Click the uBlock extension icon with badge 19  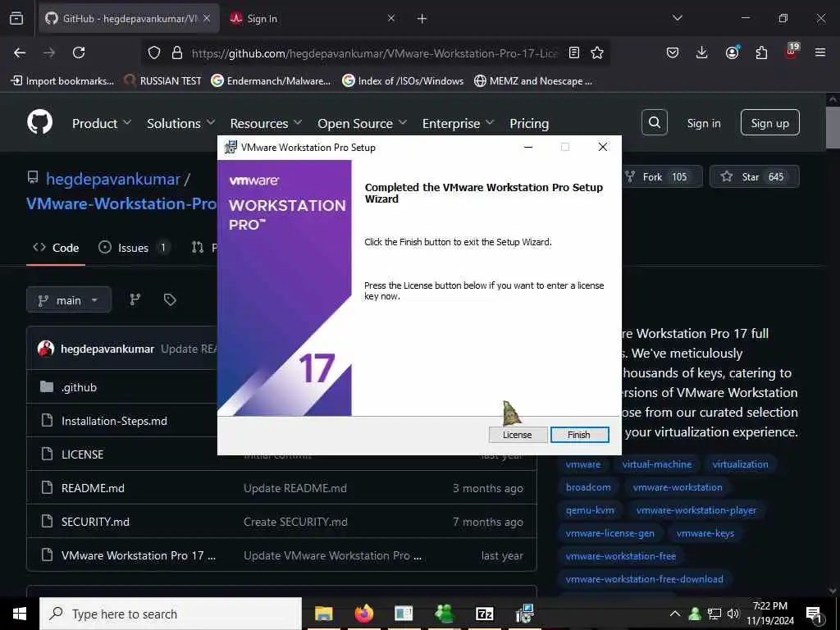(x=792, y=52)
